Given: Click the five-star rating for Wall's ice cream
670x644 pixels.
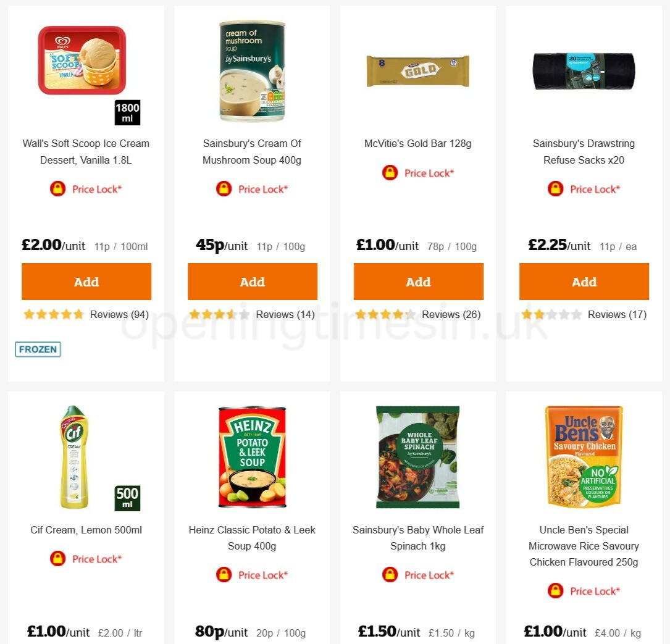Looking at the screenshot, I should tap(53, 314).
